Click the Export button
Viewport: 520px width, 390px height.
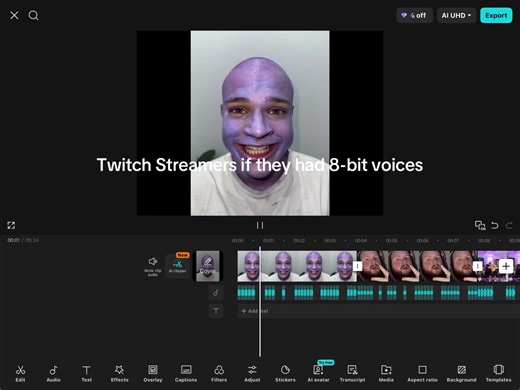[x=496, y=15]
